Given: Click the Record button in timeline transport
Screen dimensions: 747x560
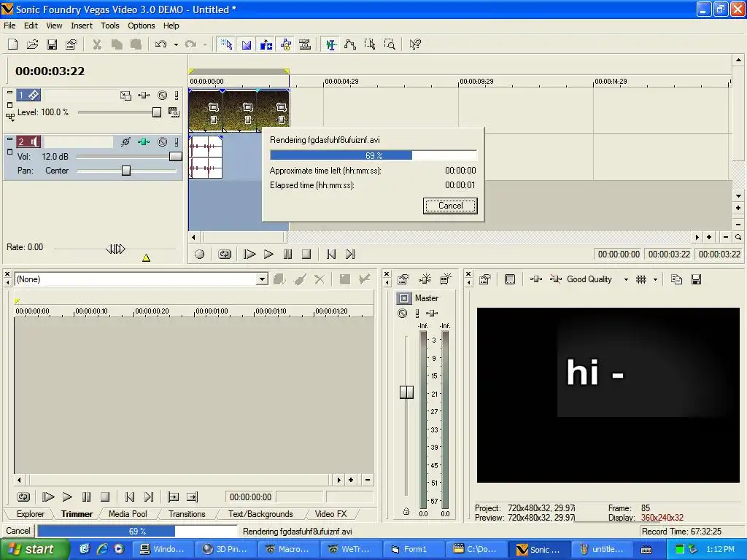Looking at the screenshot, I should point(200,254).
